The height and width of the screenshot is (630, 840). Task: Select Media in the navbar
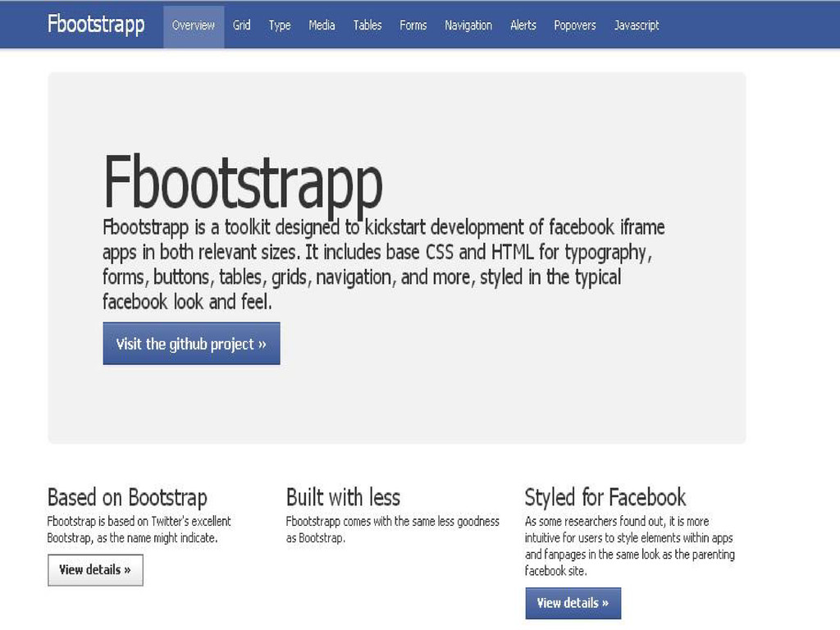click(x=322, y=25)
